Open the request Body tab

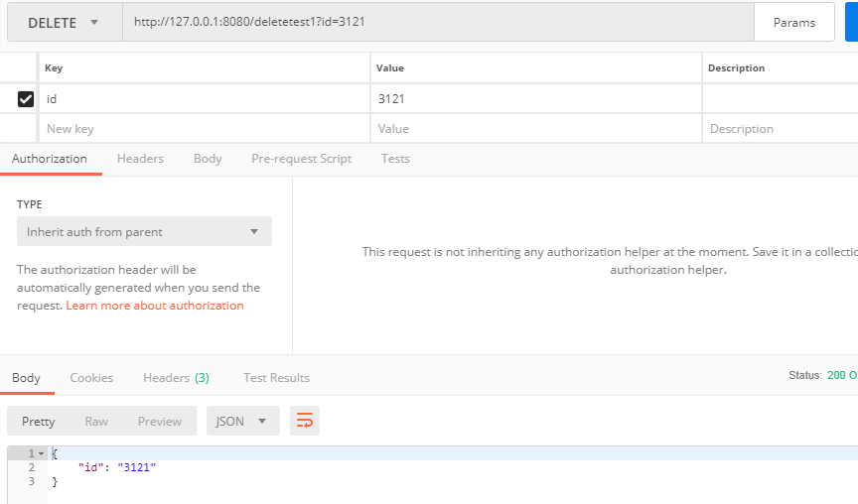208,159
